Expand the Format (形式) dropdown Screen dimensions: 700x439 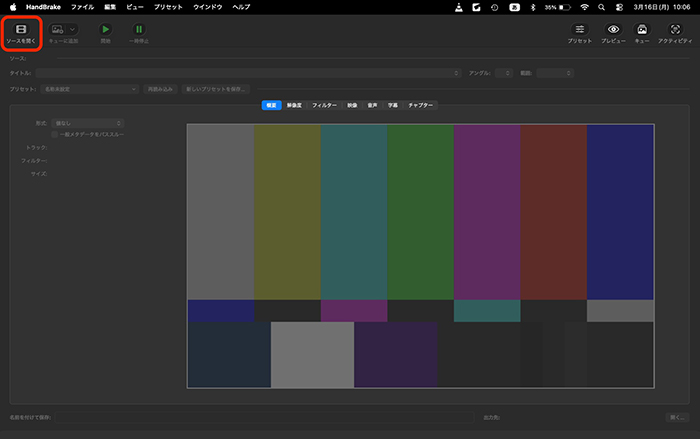click(x=89, y=123)
